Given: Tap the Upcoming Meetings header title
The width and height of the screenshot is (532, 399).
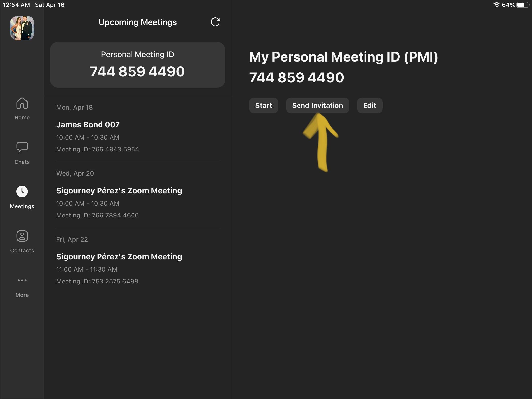Looking at the screenshot, I should [137, 22].
